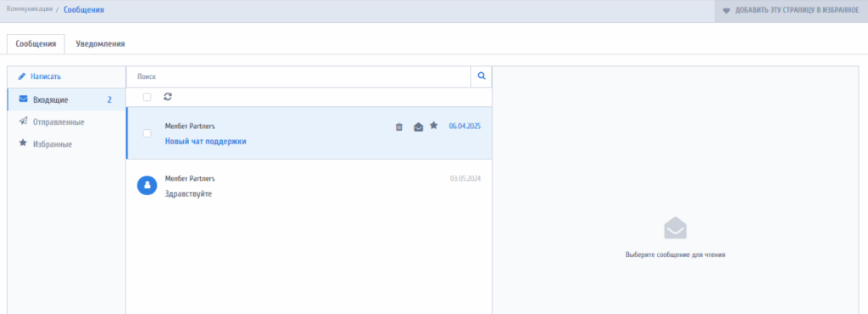Delete the Новый чат поддержки message
This screenshot has width=868, height=314.
[398, 126]
